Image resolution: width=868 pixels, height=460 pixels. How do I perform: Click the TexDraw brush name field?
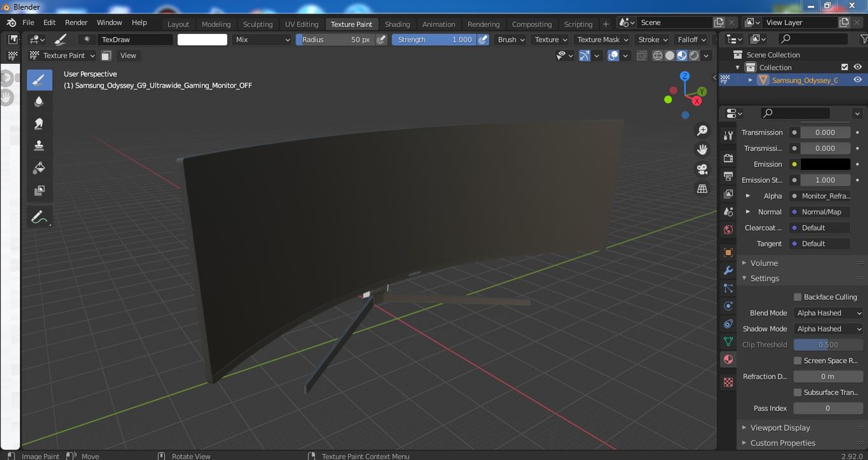tap(135, 40)
